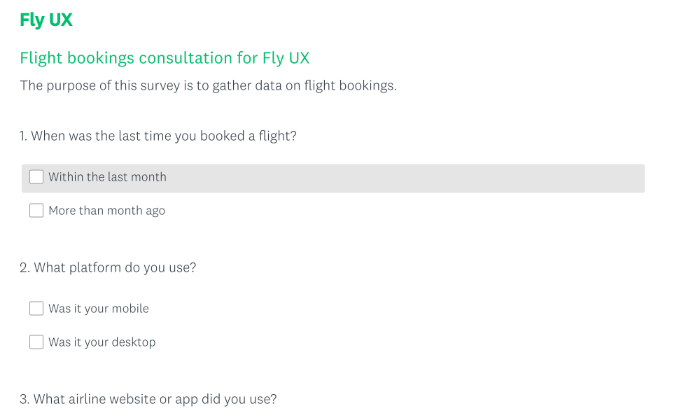This screenshot has width=700, height=417.
Task: Click the bold Fly UX logo title
Action: tap(46, 21)
